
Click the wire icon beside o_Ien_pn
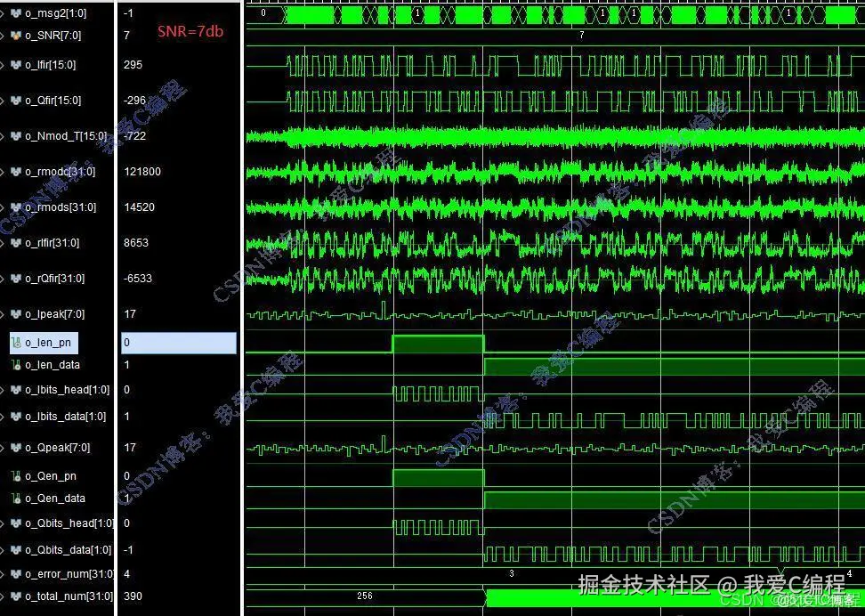coord(17,343)
